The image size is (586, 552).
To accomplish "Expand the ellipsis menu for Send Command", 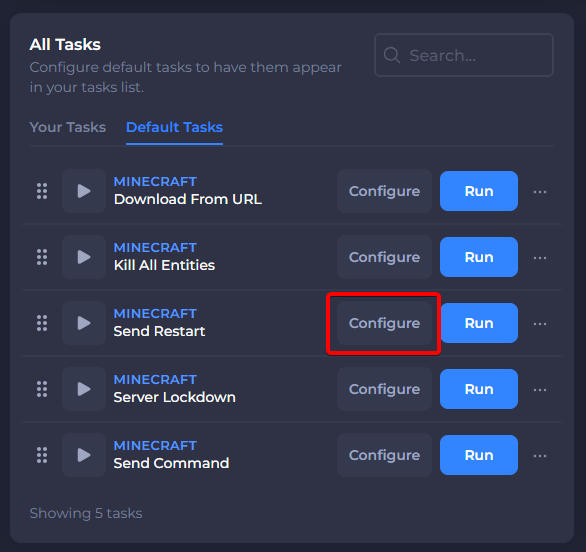I will pyautogui.click(x=540, y=456).
